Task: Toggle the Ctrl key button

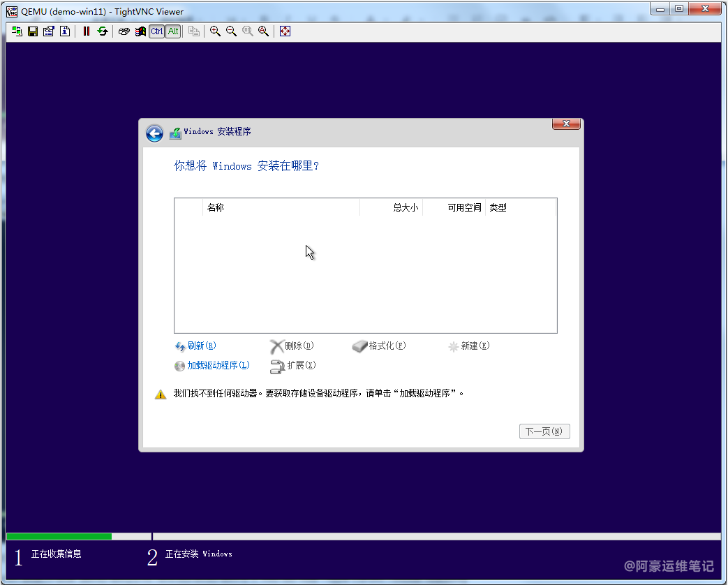Action: 157,31
